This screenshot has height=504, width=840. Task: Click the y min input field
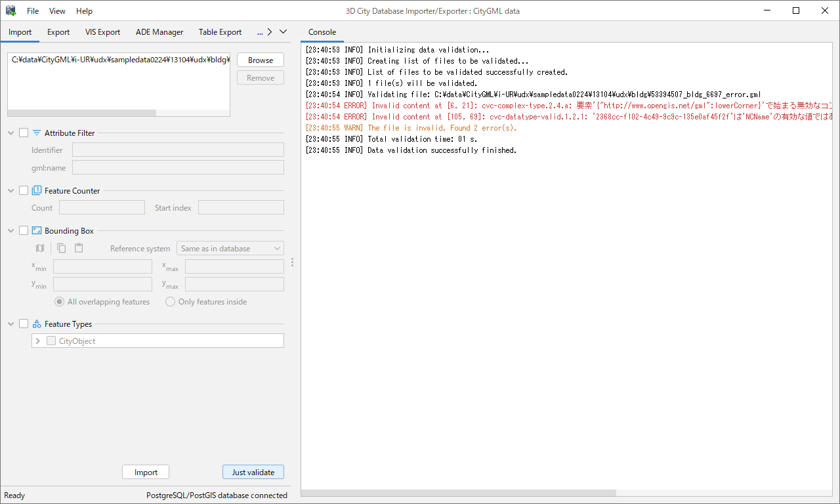[x=102, y=283]
